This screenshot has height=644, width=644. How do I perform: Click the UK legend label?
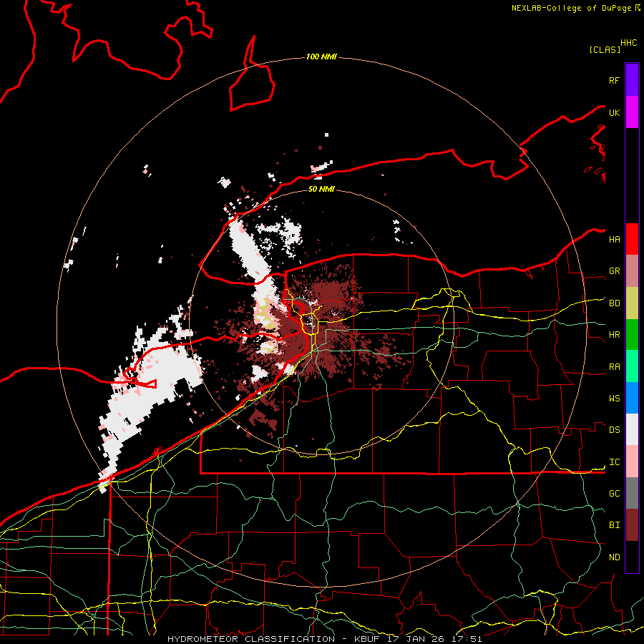(614, 112)
